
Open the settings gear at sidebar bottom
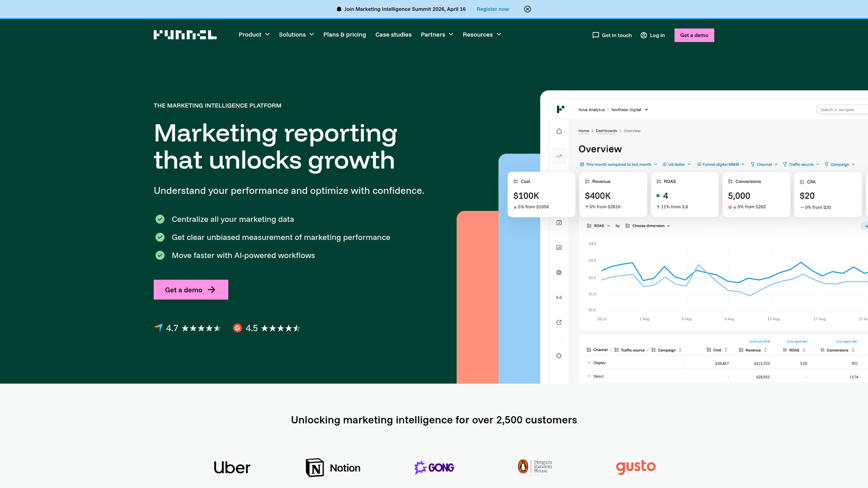click(559, 356)
